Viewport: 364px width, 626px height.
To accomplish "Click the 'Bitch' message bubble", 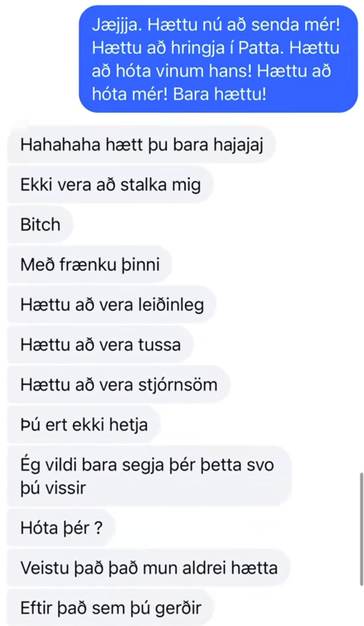I will 40,224.
